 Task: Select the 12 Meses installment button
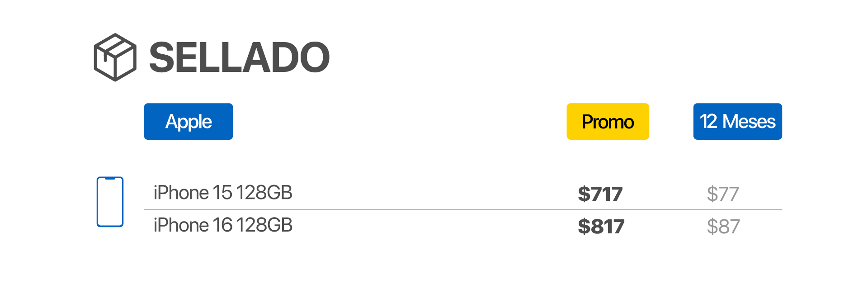click(737, 122)
